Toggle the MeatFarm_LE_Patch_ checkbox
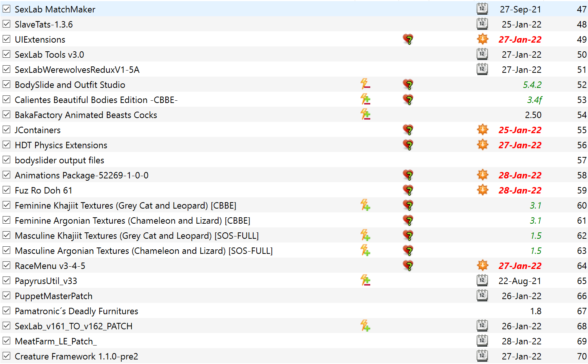 pyautogui.click(x=6, y=341)
